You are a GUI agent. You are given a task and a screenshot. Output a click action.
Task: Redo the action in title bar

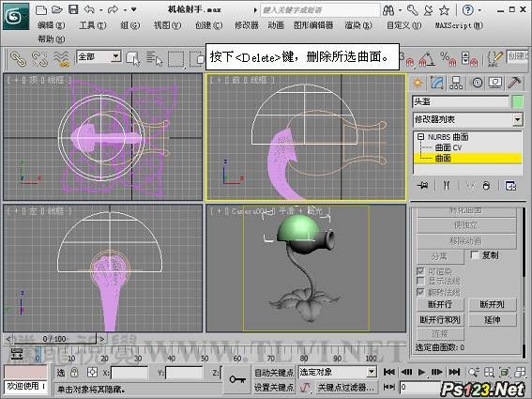113,9
